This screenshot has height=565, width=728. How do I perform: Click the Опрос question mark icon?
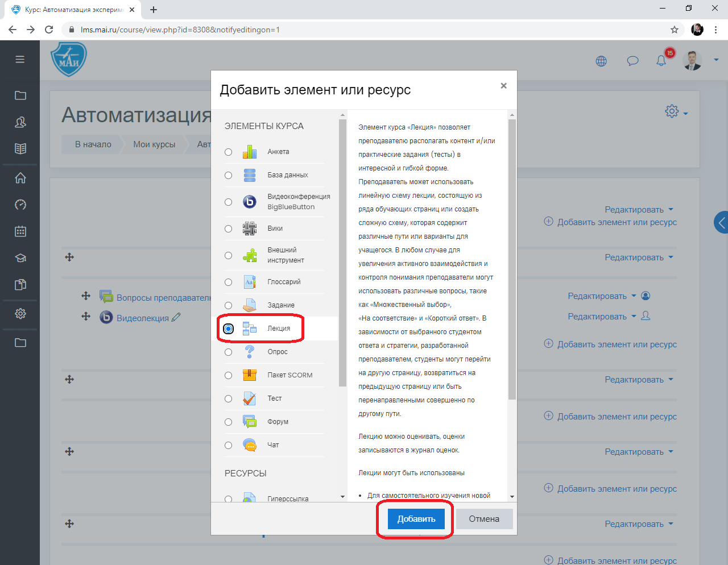pos(250,352)
